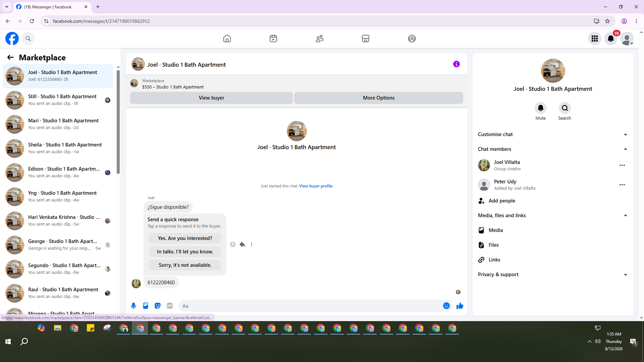The image size is (644, 362).
Task: Open the Segundo chat in the list
Action: (58, 269)
